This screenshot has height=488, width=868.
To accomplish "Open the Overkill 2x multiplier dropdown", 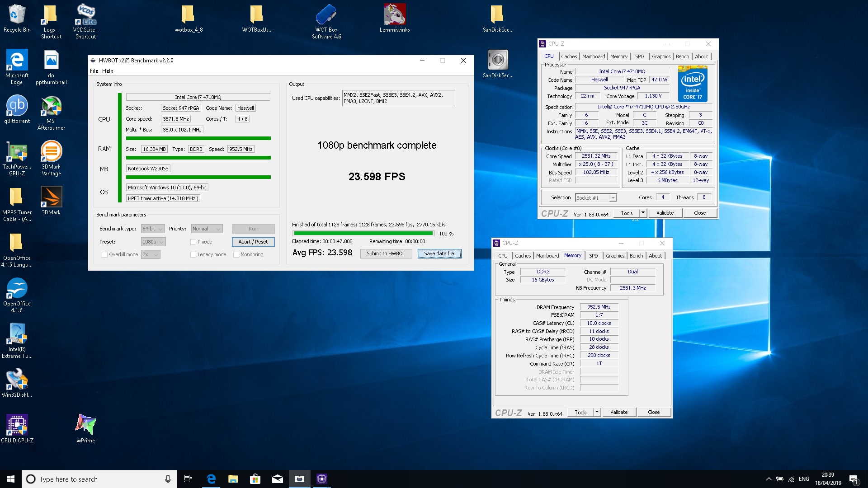I will coord(151,255).
